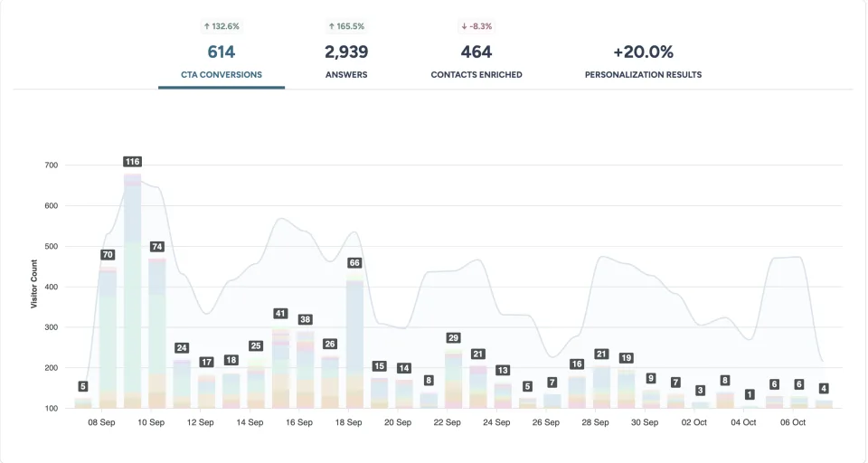Click the 22 Sep axis label

pos(448,422)
